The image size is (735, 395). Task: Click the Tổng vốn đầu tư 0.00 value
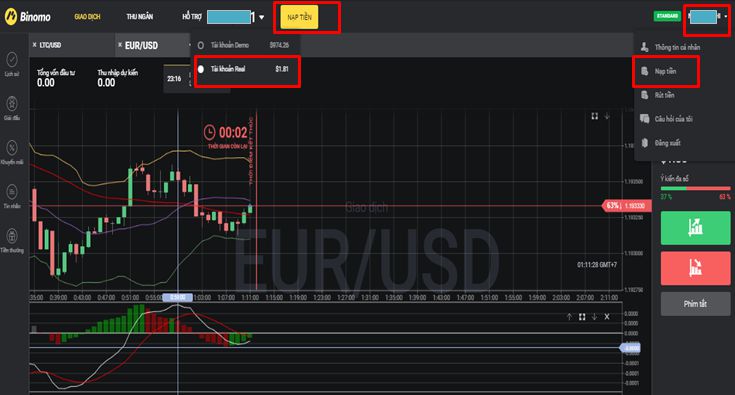pos(45,83)
